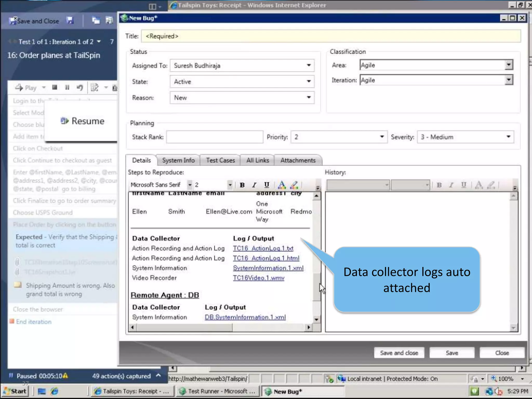Click the Resume button
The image size is (532, 399).
[82, 121]
